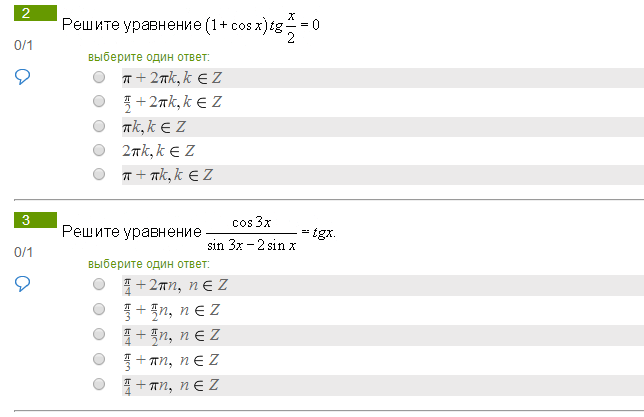Select answer π + 2πk, k ∈ Z

[98, 77]
